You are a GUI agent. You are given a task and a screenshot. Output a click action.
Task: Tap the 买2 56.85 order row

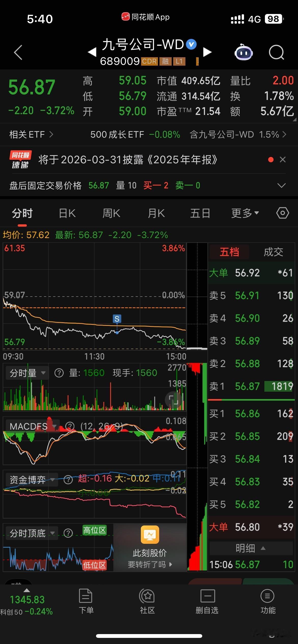[251, 436]
